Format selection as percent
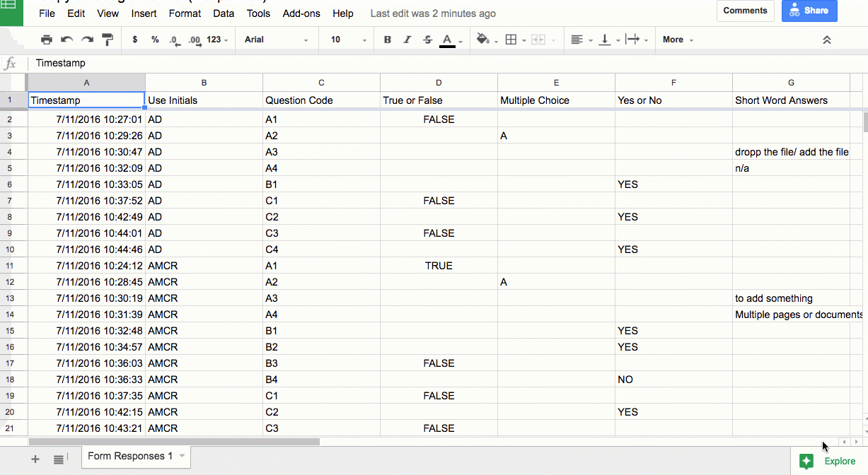The image size is (868, 475). pos(155,40)
